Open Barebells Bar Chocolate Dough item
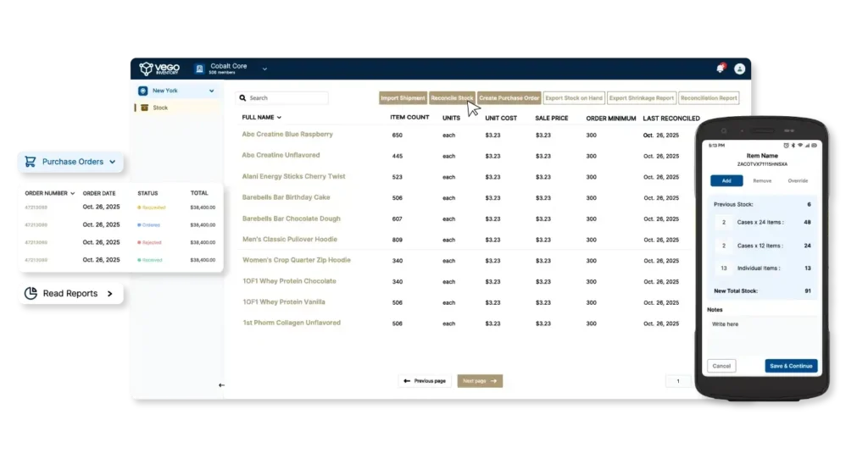868x470 pixels. point(292,218)
